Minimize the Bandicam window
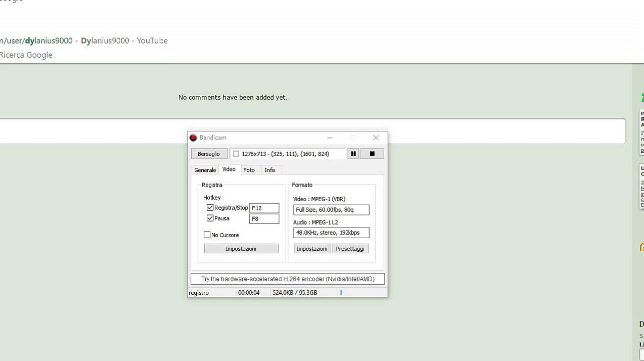The height and width of the screenshot is (361, 644). (330, 138)
